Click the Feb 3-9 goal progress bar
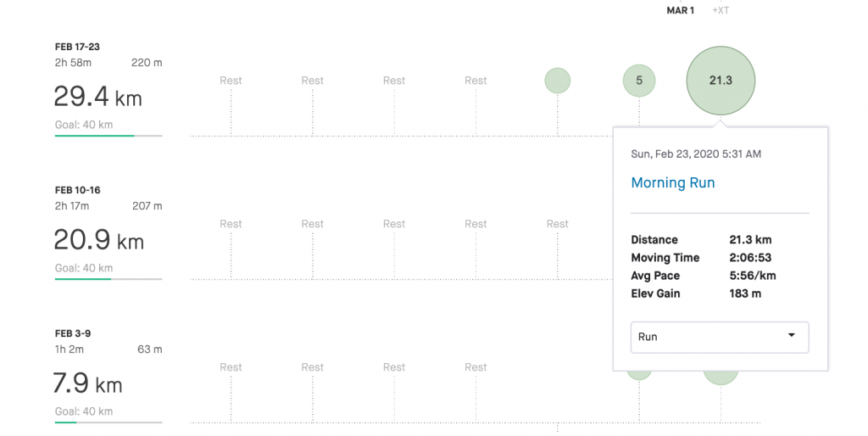 click(x=108, y=422)
